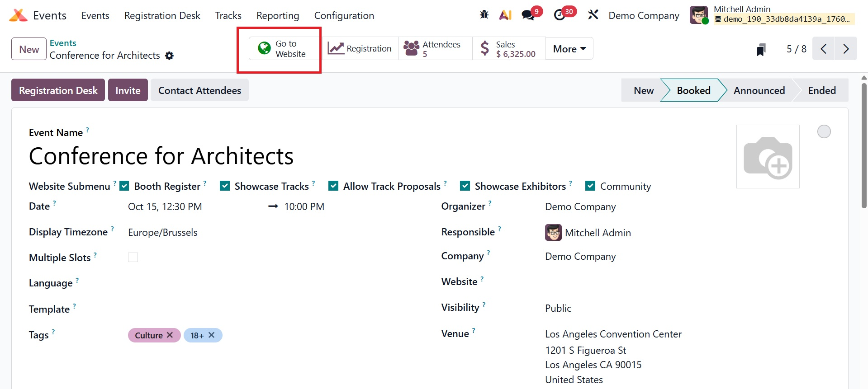Open the Configuration menu
The height and width of the screenshot is (389, 868).
click(x=344, y=16)
